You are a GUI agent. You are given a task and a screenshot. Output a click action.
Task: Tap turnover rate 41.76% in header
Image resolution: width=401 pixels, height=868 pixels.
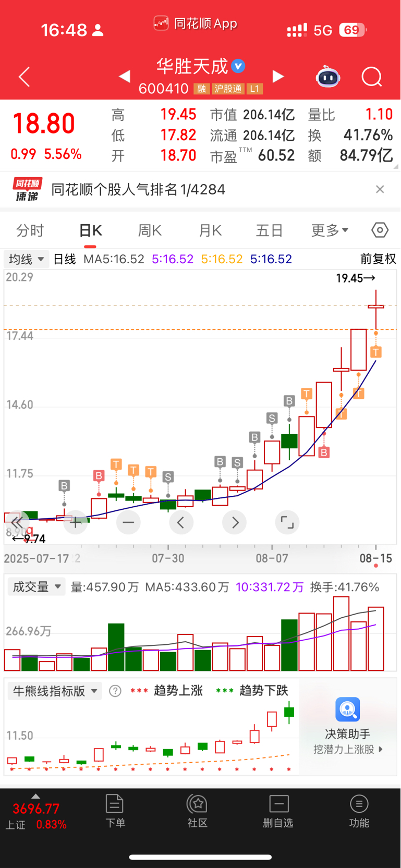[368, 135]
